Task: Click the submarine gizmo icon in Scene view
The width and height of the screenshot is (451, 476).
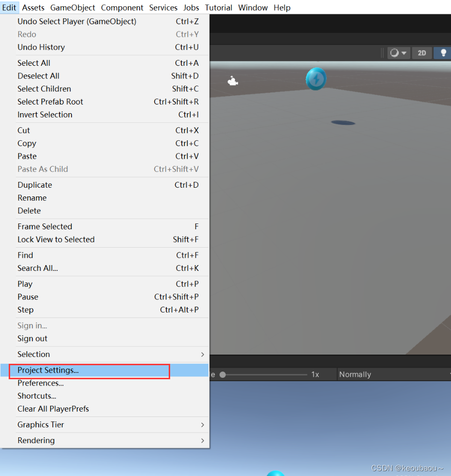Action: tap(233, 81)
